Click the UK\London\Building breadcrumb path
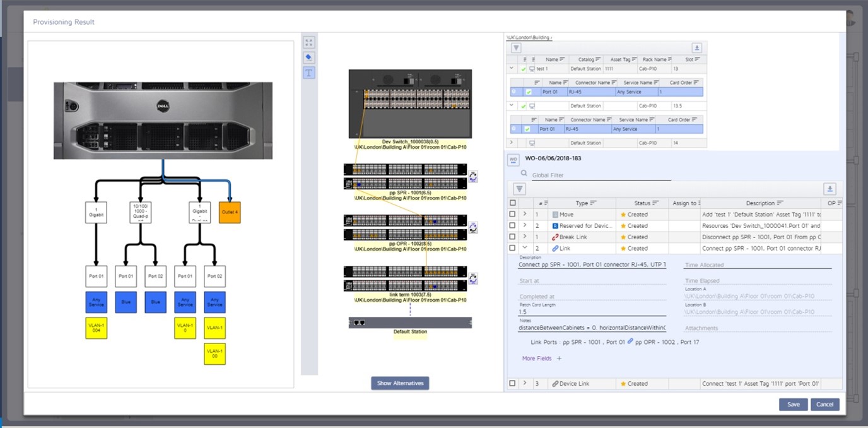868x428 pixels. tap(529, 37)
